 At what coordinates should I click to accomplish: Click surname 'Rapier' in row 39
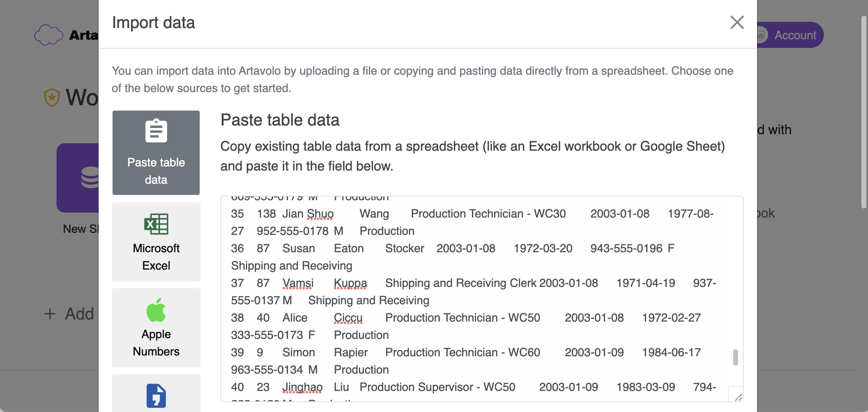pos(351,353)
